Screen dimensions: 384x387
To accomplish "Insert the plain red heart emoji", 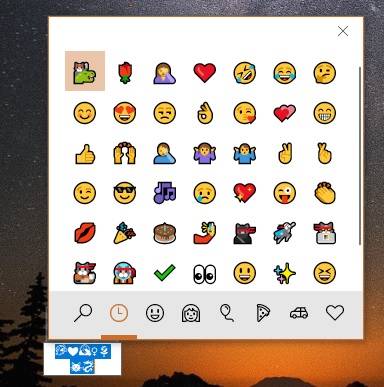I will tap(205, 73).
